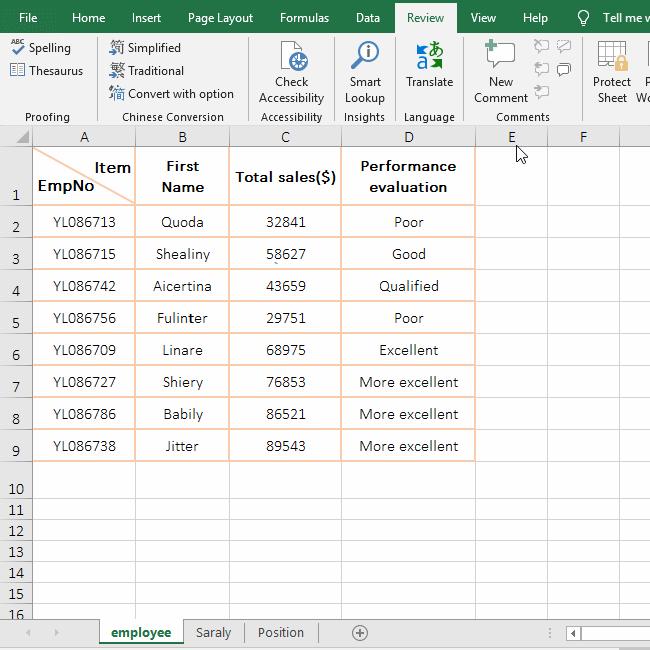Click the Show All Comments icon
650x650 pixels.
[564, 70]
